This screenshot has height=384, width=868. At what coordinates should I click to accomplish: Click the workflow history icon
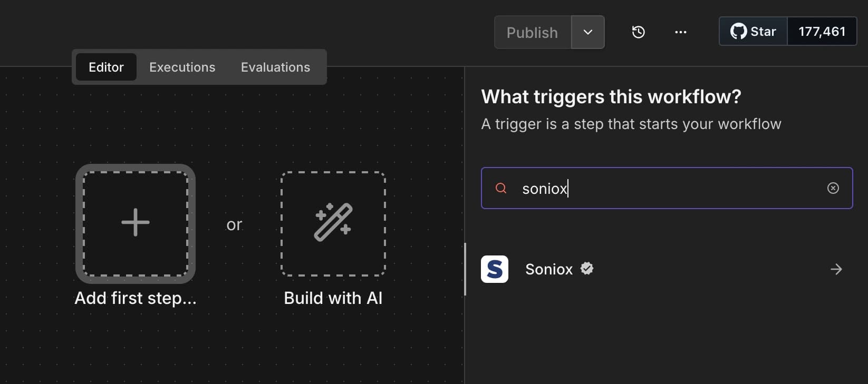[x=638, y=32]
